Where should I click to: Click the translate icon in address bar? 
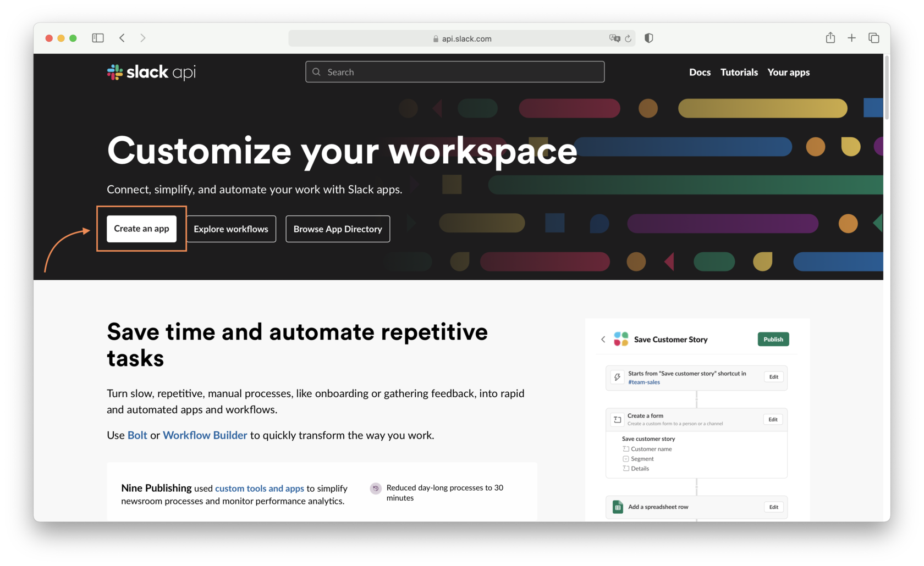pyautogui.click(x=614, y=38)
